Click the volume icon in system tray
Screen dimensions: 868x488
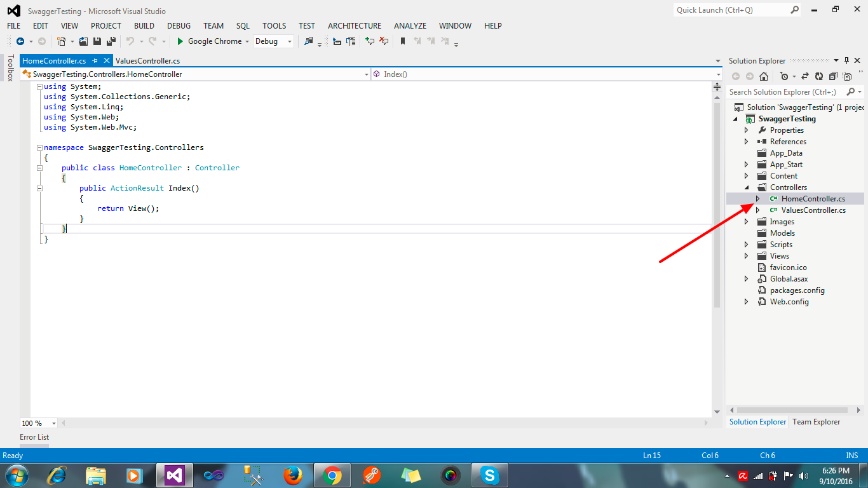click(x=804, y=475)
